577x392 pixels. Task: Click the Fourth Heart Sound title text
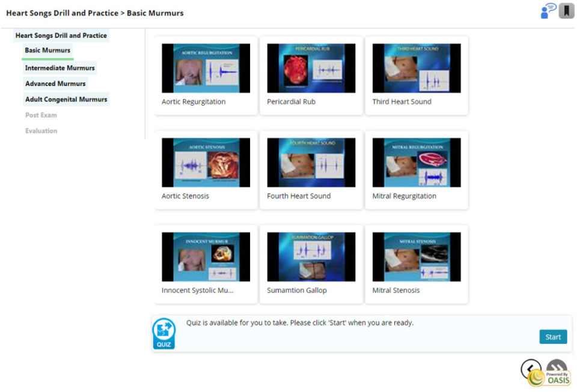coord(299,196)
